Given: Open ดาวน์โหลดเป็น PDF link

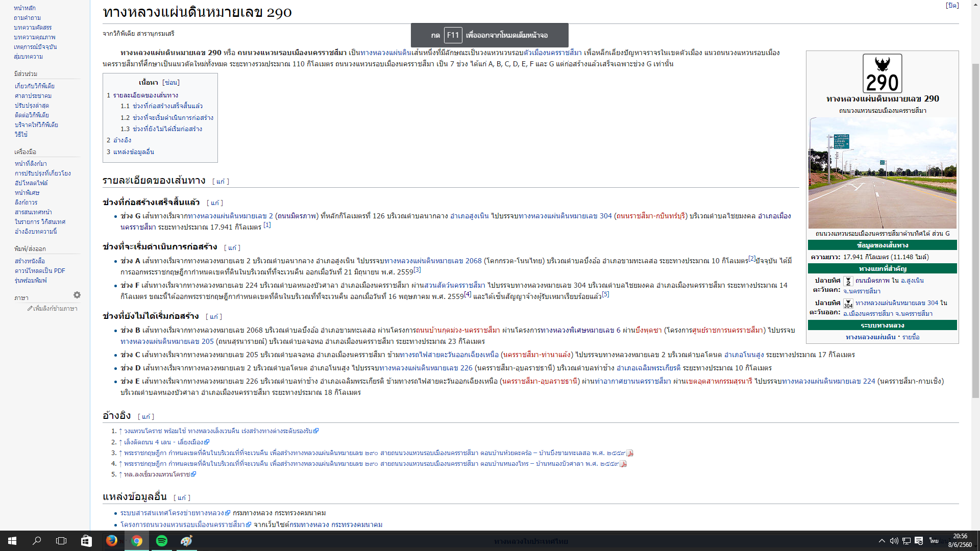Looking at the screenshot, I should 40,271.
